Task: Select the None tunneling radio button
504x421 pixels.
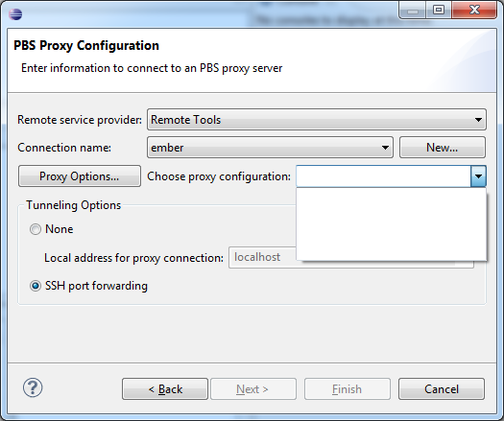Action: [x=36, y=229]
